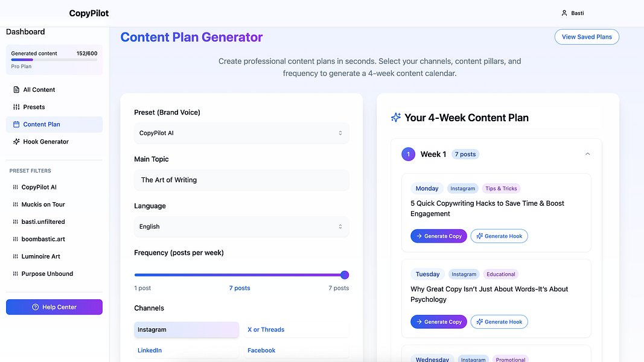Open the Content Plan sidebar item

click(54, 124)
